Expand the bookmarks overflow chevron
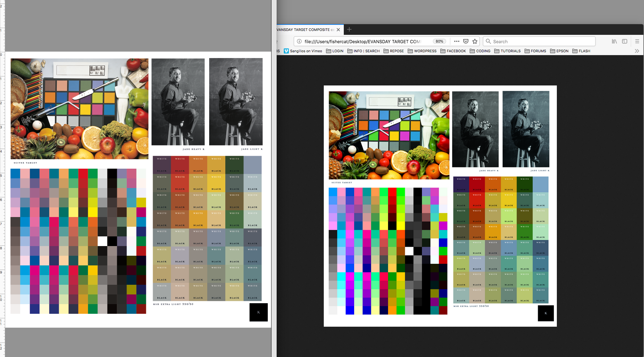This screenshot has height=357, width=644. pyautogui.click(x=637, y=51)
